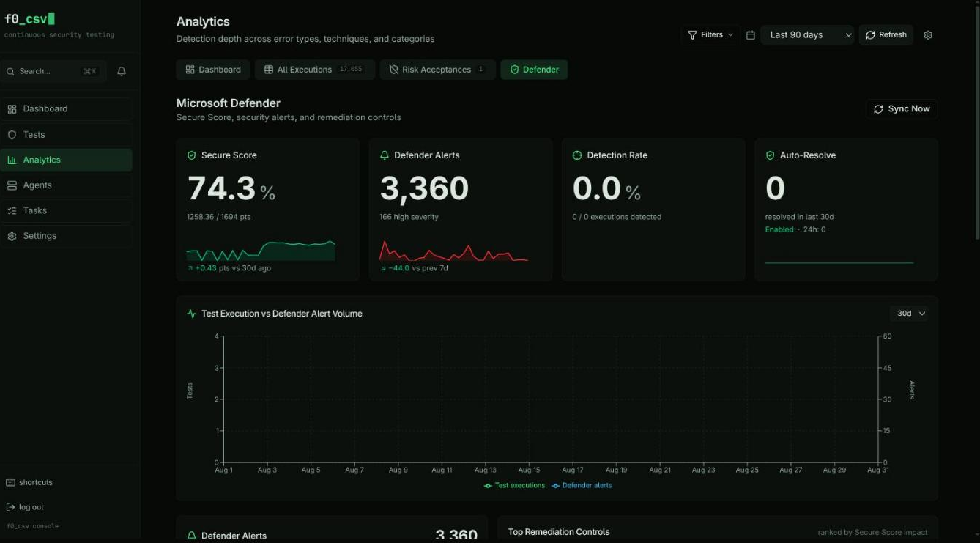
Task: Open the Filters dropdown
Action: (x=710, y=35)
